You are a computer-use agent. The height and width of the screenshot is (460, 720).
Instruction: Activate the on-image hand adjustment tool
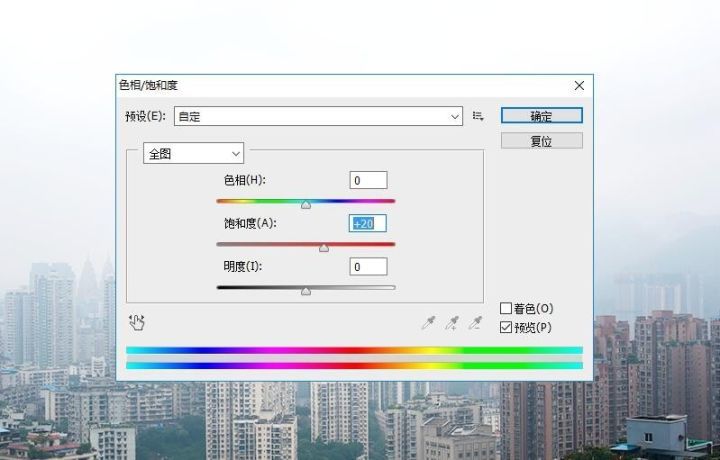(x=137, y=323)
